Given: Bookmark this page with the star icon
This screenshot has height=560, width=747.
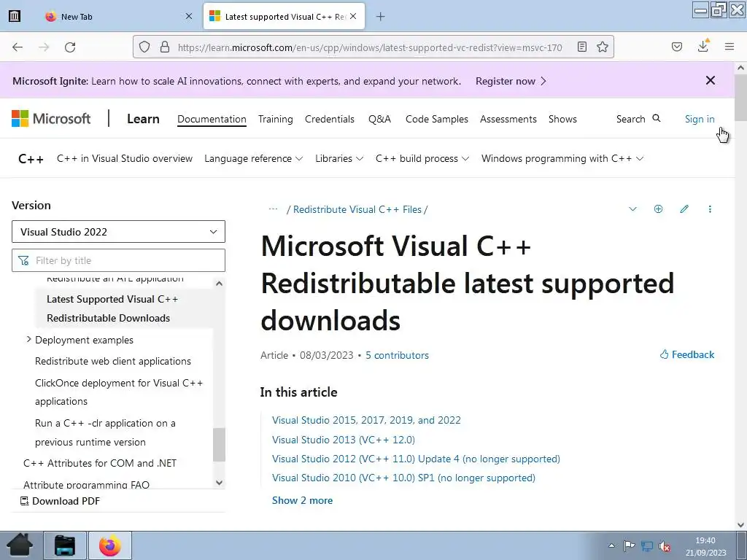Looking at the screenshot, I should (x=602, y=47).
